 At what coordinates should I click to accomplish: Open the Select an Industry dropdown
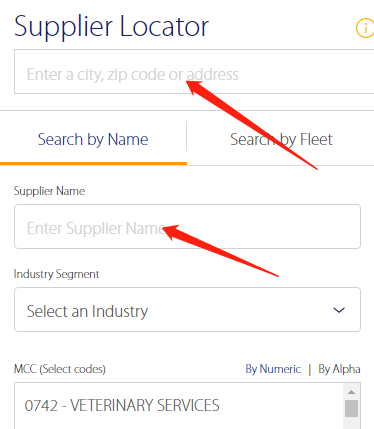point(187,310)
